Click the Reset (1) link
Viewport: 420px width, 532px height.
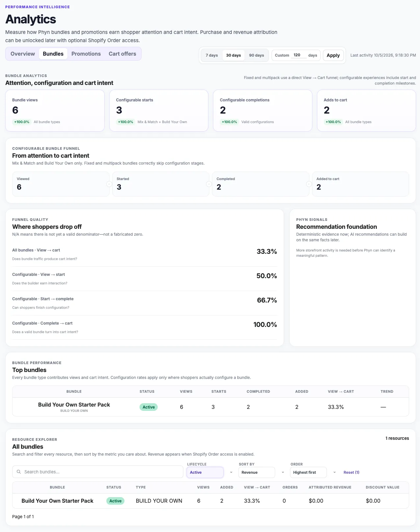[x=351, y=472]
